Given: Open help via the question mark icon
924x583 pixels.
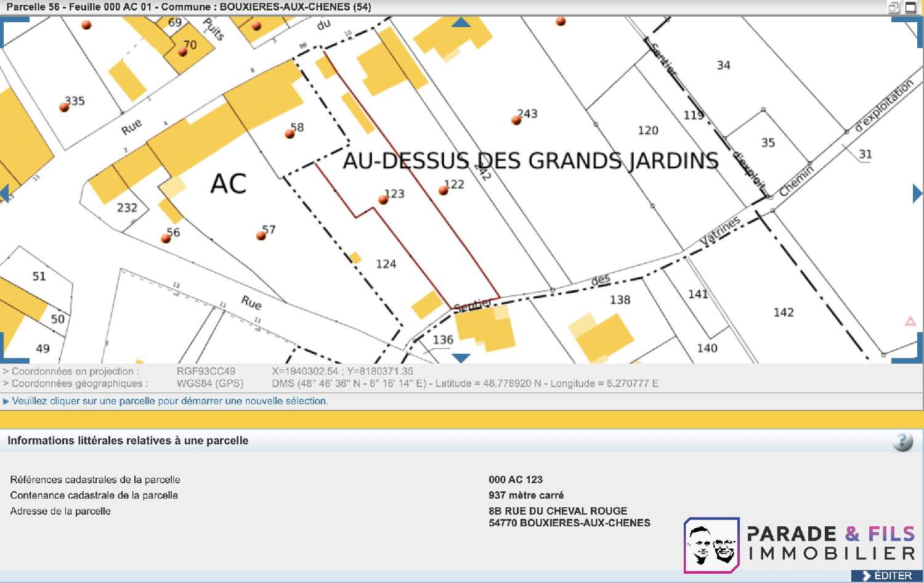Looking at the screenshot, I should tap(902, 441).
